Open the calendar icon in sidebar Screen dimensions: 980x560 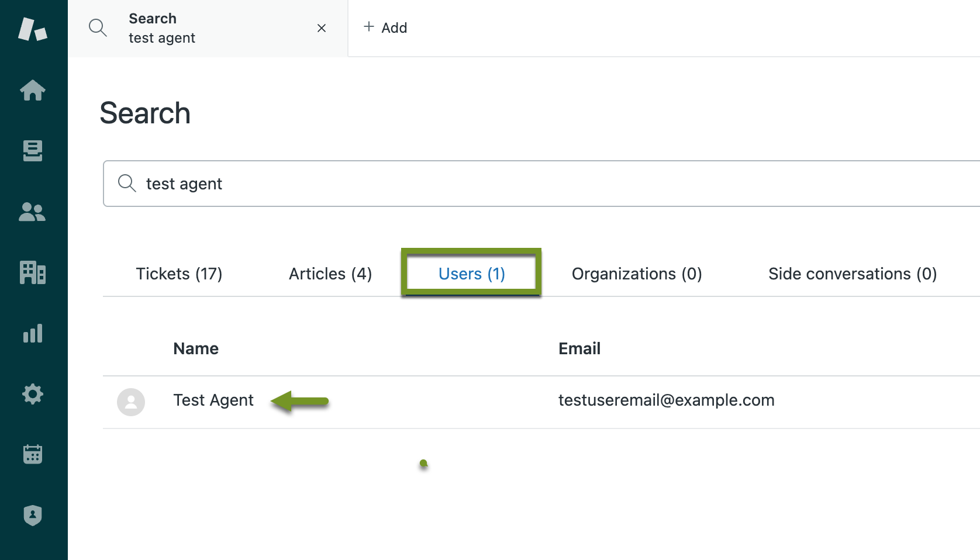click(x=33, y=454)
